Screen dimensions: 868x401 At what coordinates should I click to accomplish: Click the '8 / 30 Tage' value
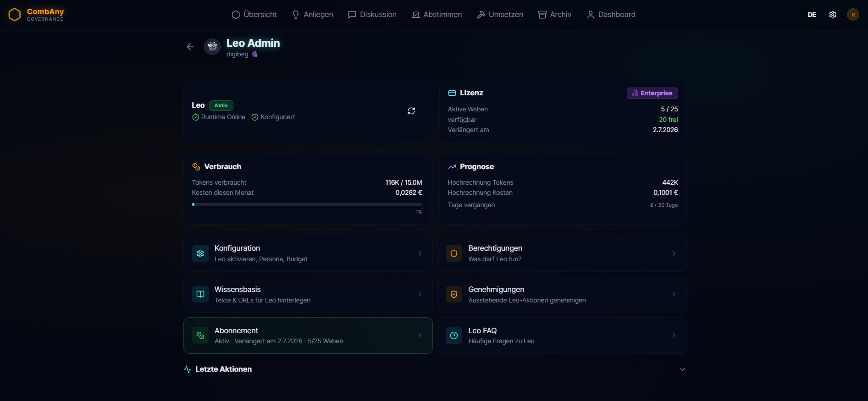663,205
